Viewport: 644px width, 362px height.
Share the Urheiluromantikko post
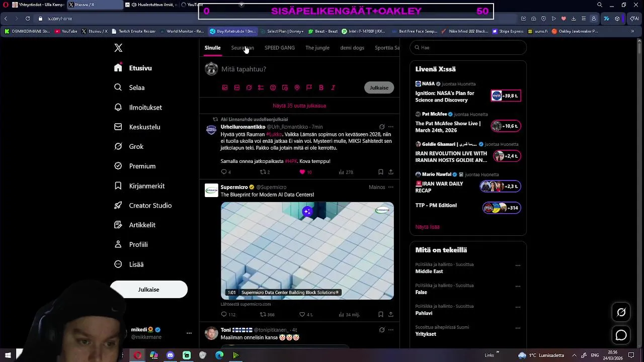[390, 172]
